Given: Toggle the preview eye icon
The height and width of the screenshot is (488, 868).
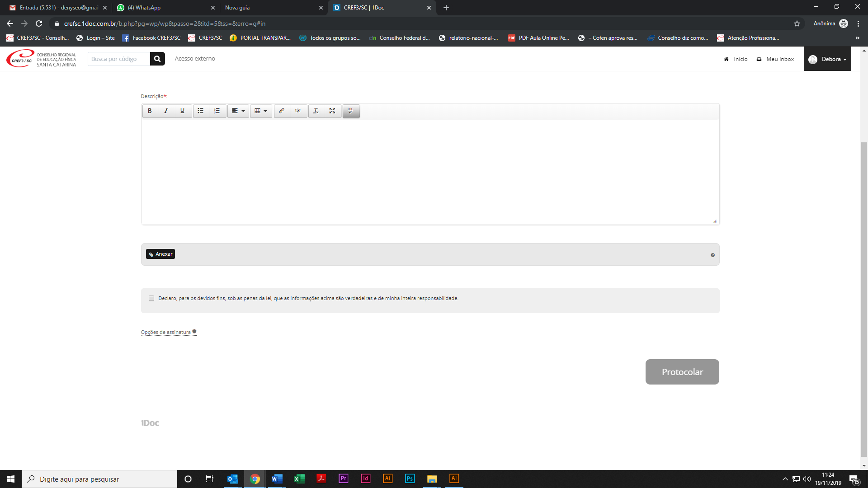Looking at the screenshot, I should 298,111.
